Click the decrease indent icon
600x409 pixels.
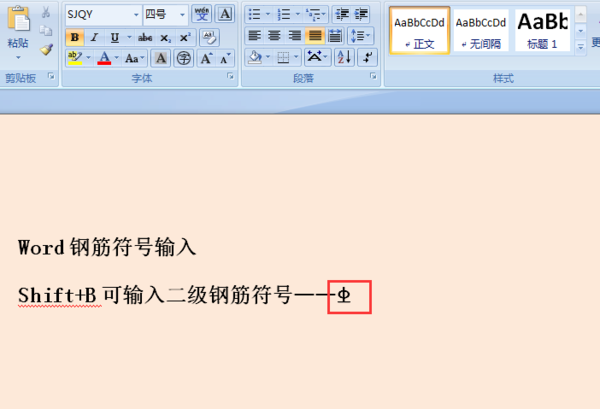coord(342,15)
